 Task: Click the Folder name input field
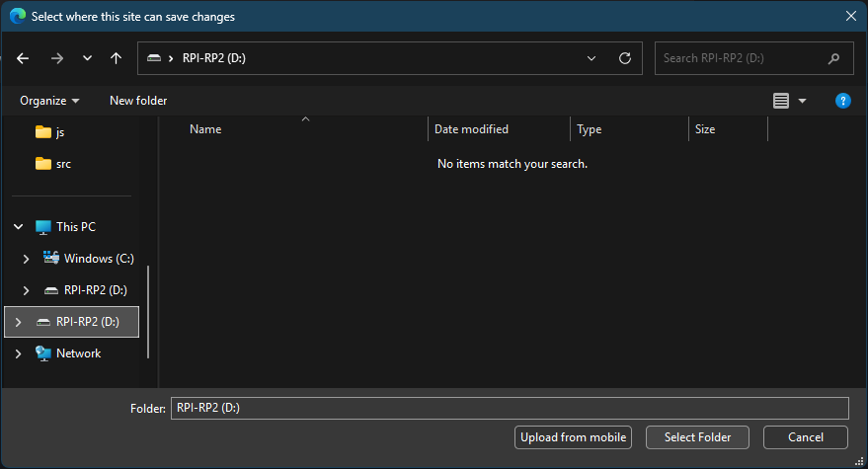pyautogui.click(x=508, y=408)
